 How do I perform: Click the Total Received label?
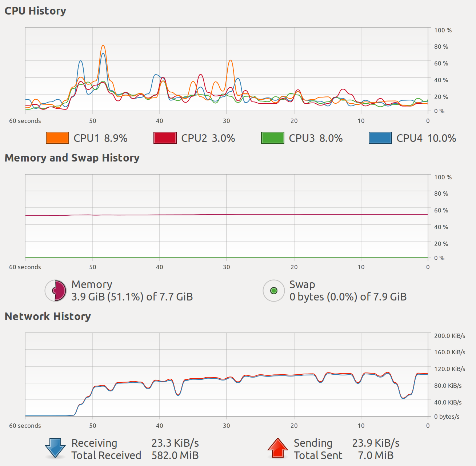106,455
